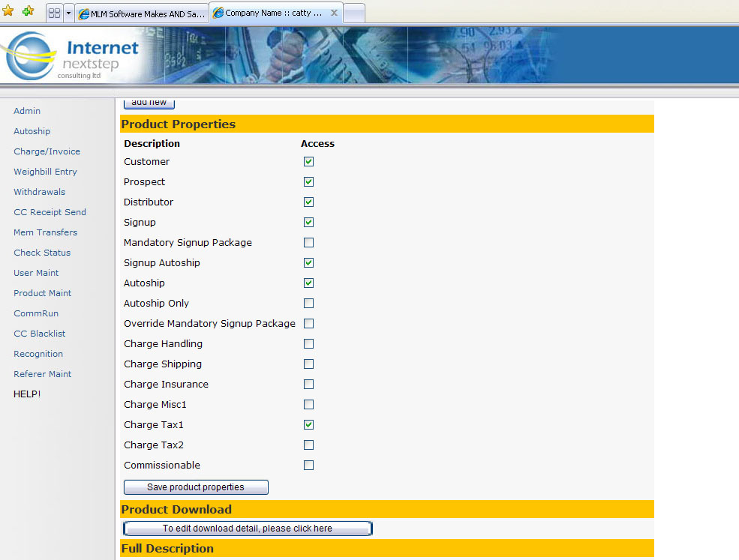Select CC Blacklist from sidebar
739x560 pixels.
40,334
